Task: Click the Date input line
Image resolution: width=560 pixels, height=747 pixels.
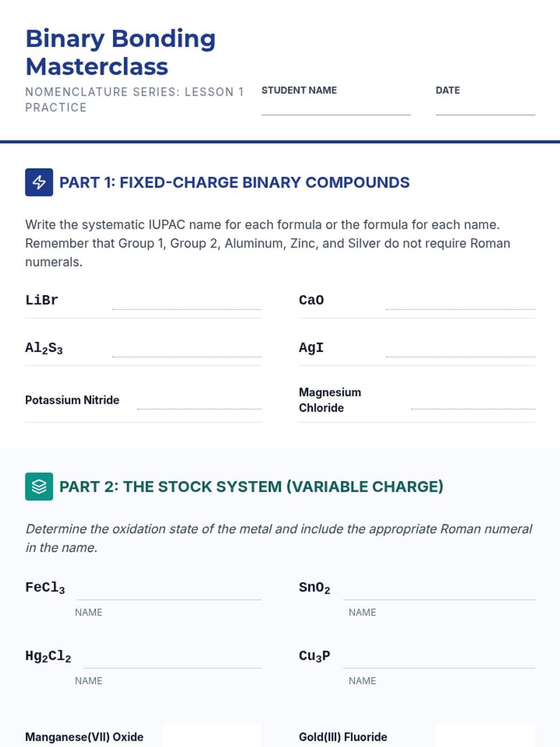Action: (485, 108)
